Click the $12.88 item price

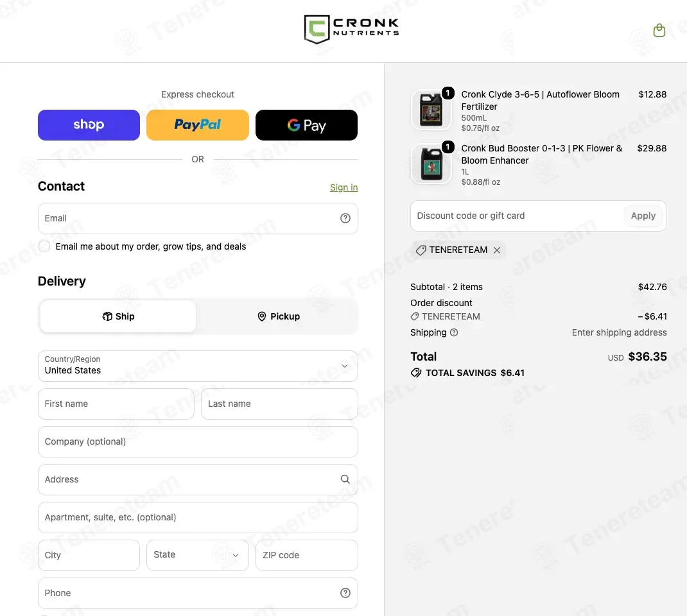[652, 94]
